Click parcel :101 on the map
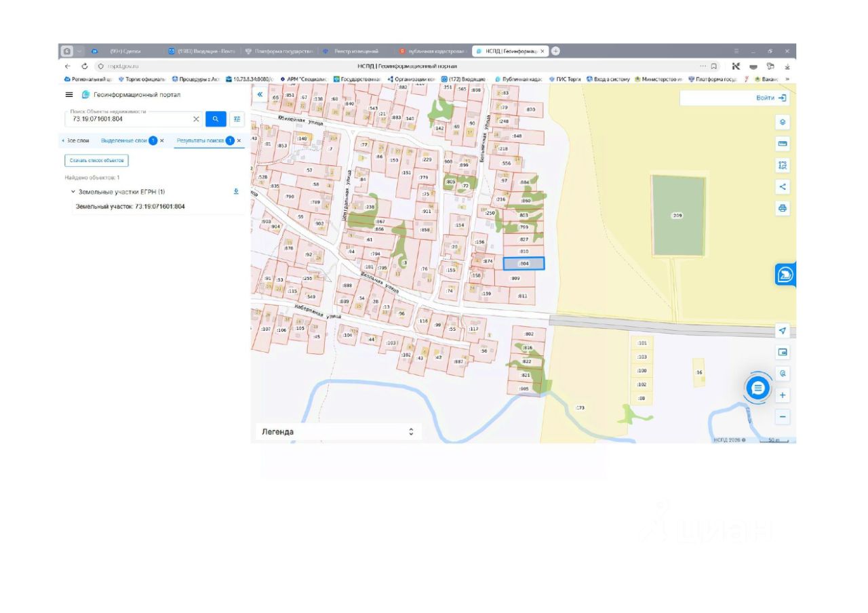 pyautogui.click(x=642, y=343)
